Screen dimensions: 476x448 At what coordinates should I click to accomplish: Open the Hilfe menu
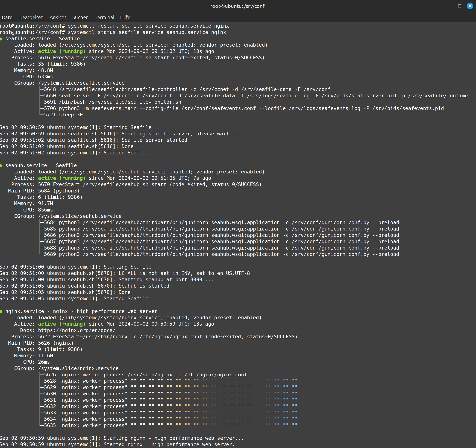[x=125, y=17]
